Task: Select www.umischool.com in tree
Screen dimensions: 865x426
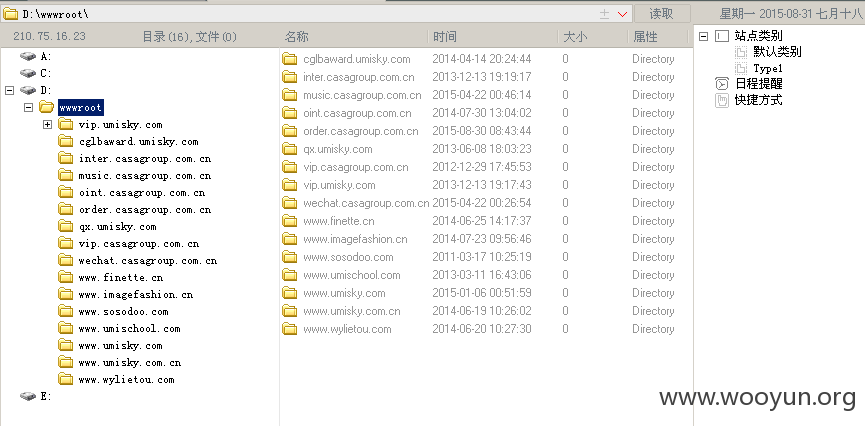Action: click(129, 329)
